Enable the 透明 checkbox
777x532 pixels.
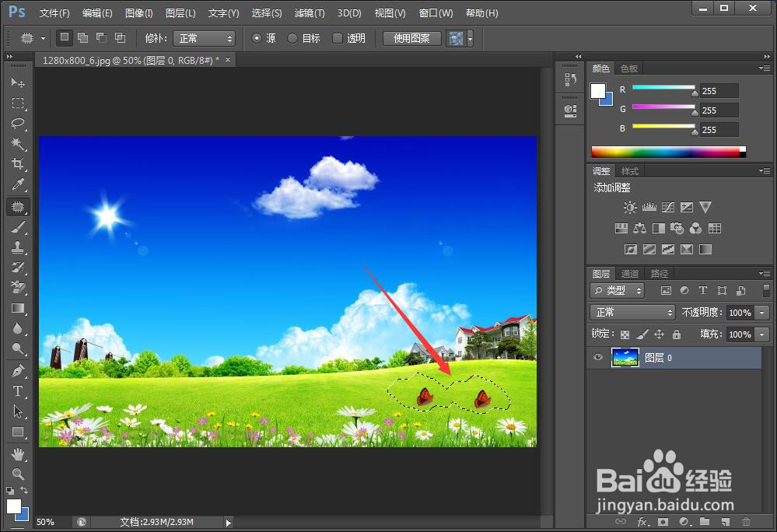coord(338,38)
